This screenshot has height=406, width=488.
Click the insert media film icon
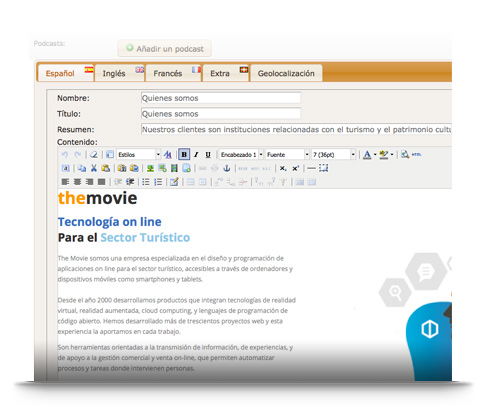point(174,168)
